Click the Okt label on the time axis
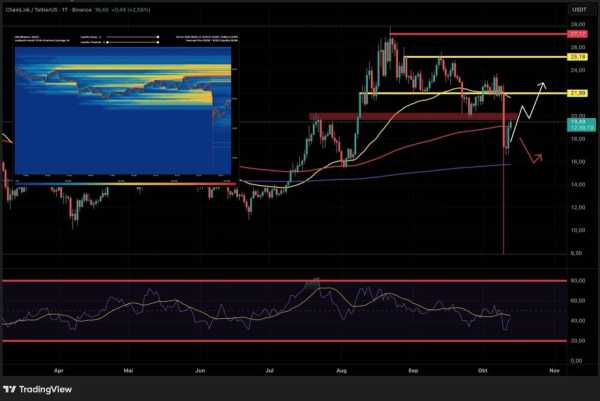Viewport: 600px width, 401px height. [482, 369]
